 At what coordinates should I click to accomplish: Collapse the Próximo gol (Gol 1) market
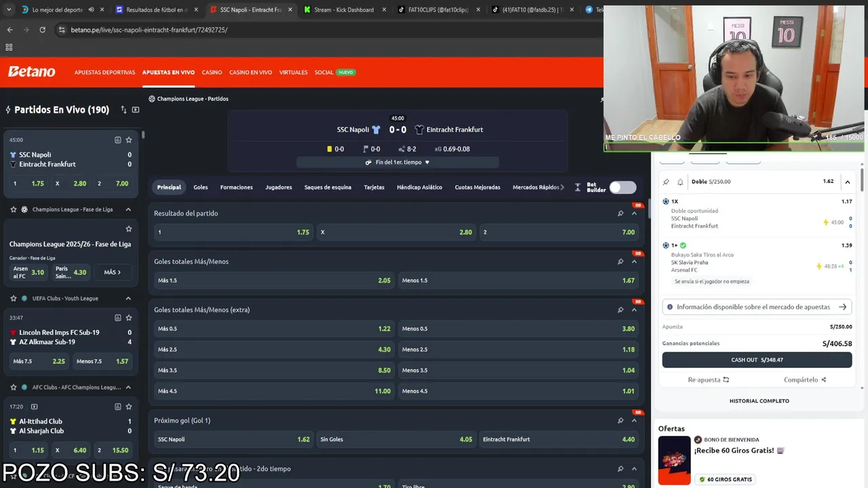[x=635, y=420]
